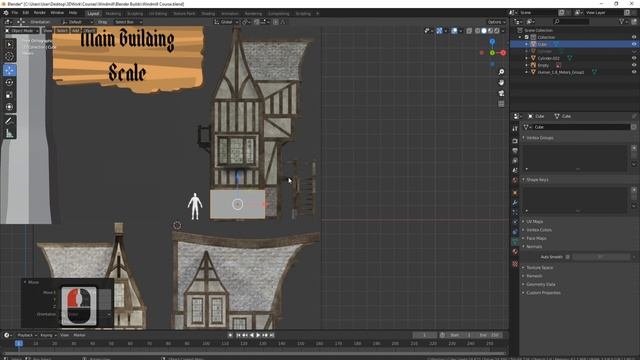The height and width of the screenshot is (360, 640).
Task: Open Object properties tab
Action: point(515,193)
